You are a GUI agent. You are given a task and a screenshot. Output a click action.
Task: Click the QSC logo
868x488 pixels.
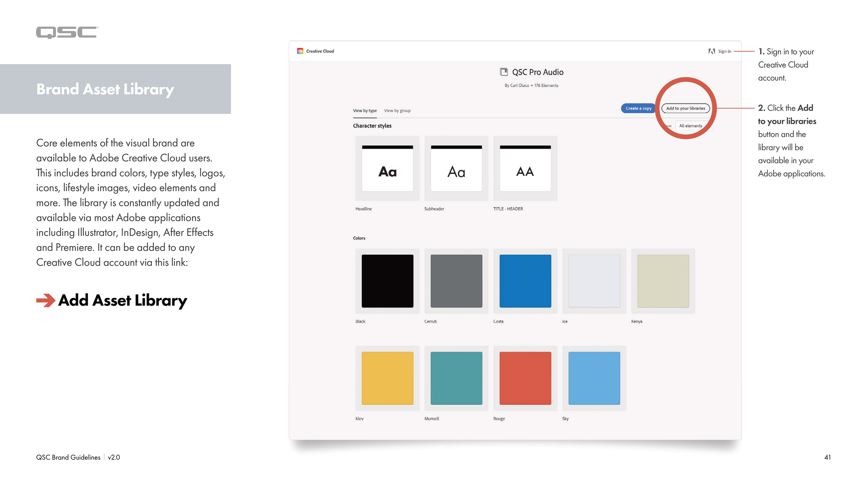click(x=67, y=33)
